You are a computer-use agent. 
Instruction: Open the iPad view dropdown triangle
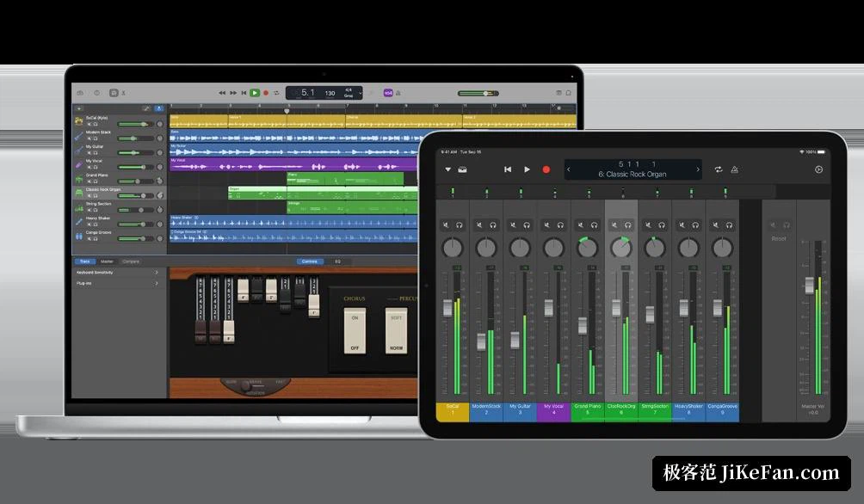click(x=448, y=169)
